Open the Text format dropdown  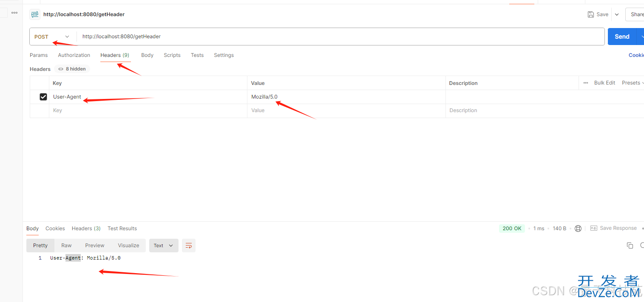click(x=164, y=246)
